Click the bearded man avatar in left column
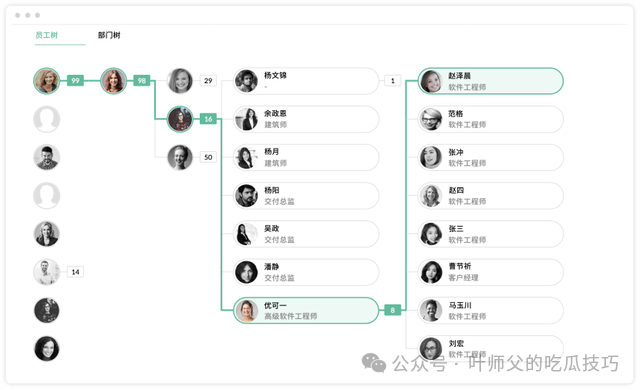The height and width of the screenshot is (390, 640). click(x=47, y=157)
